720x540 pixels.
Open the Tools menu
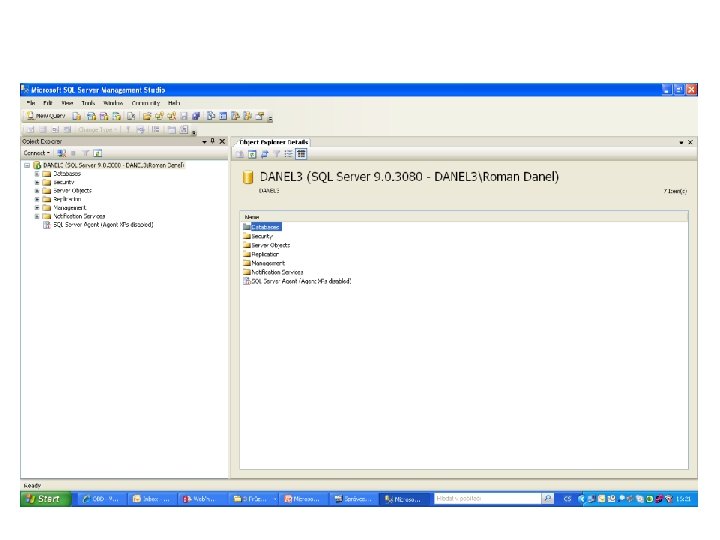88,103
